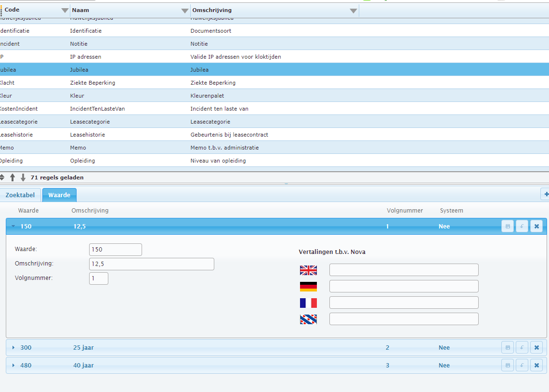Select the Waarde tab
Screen dimensions: 549x392
pos(59,195)
